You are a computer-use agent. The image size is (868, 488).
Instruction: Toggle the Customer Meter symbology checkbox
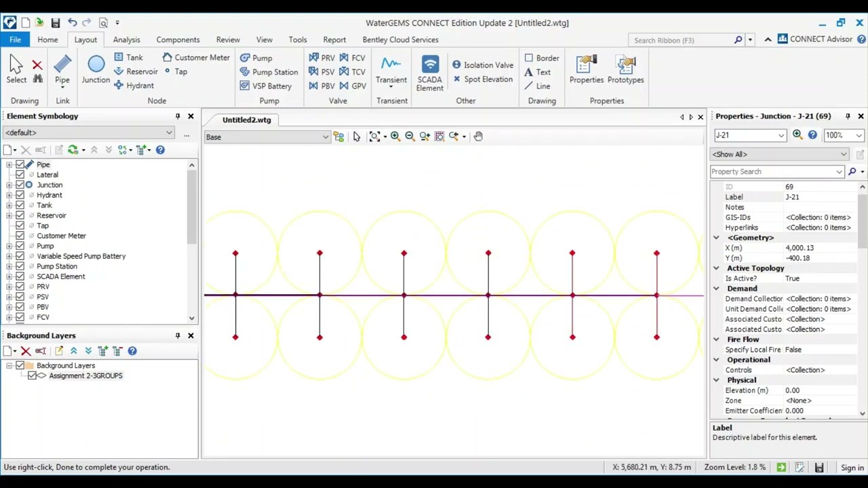point(20,236)
